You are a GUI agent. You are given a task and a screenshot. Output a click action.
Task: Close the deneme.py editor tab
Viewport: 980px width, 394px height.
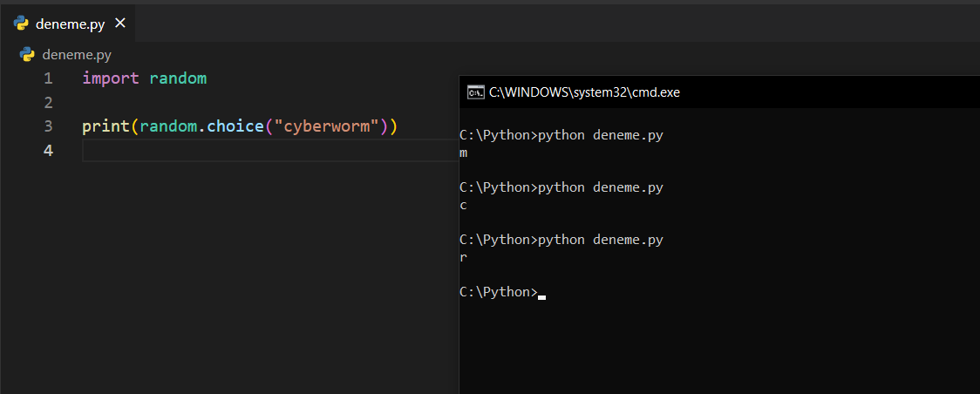[120, 23]
